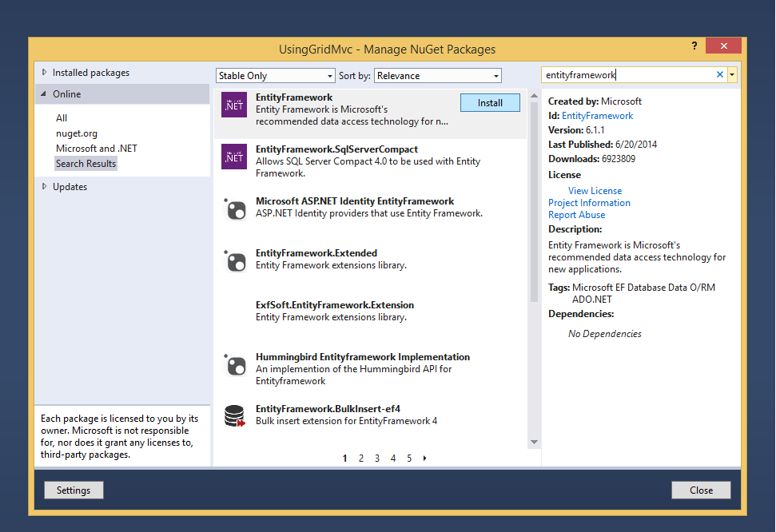Click the Downloads 6923809 value

[618, 159]
